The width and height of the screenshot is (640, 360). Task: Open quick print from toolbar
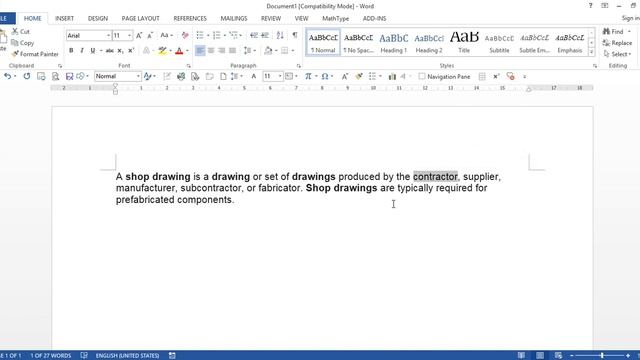[181, 76]
